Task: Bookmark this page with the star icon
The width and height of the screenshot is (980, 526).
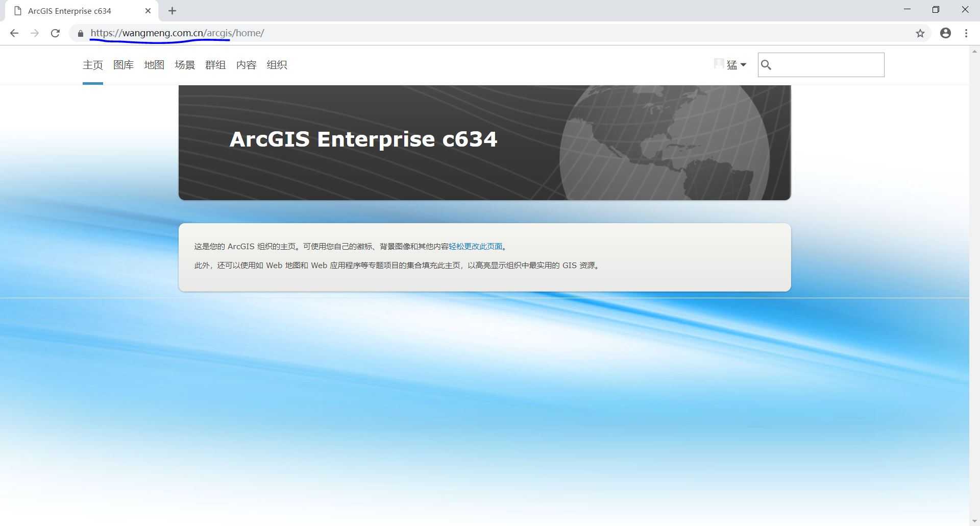Action: point(920,33)
